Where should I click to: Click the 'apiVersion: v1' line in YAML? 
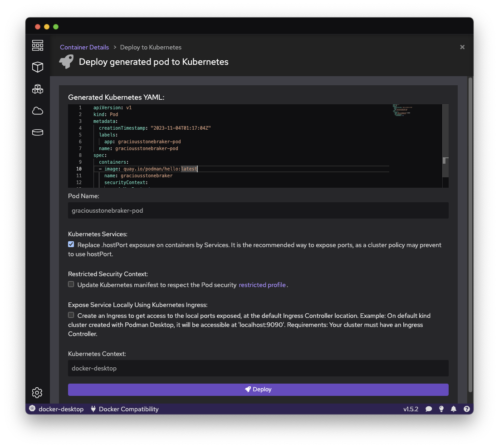113,107
